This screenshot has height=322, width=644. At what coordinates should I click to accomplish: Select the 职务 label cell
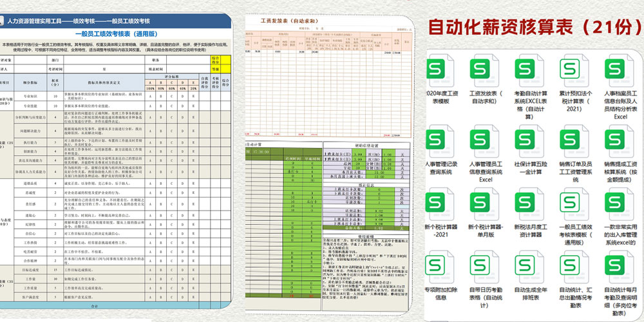tap(156, 60)
